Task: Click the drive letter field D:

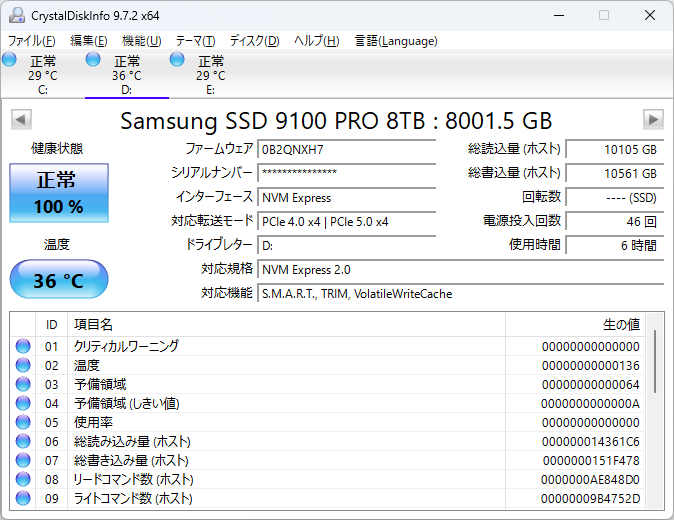Action: 346,246
